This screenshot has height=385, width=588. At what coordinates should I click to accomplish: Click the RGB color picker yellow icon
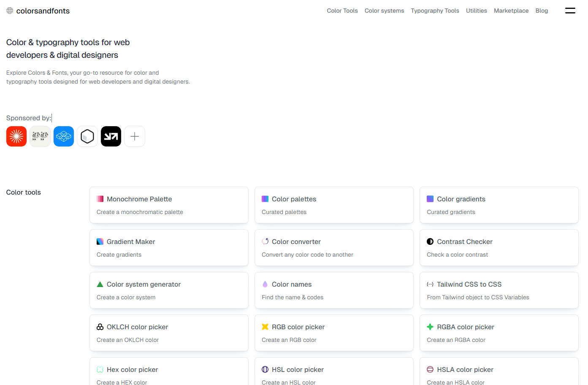click(265, 327)
